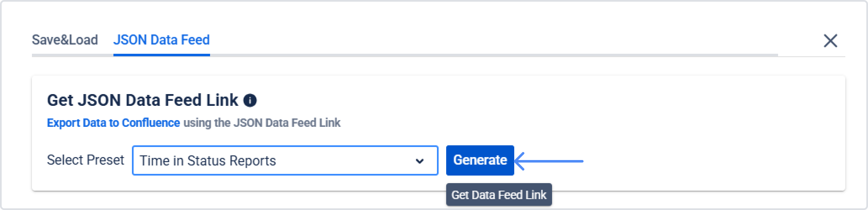Image resolution: width=868 pixels, height=210 pixels.
Task: Click the Select Preset label
Action: (x=85, y=160)
